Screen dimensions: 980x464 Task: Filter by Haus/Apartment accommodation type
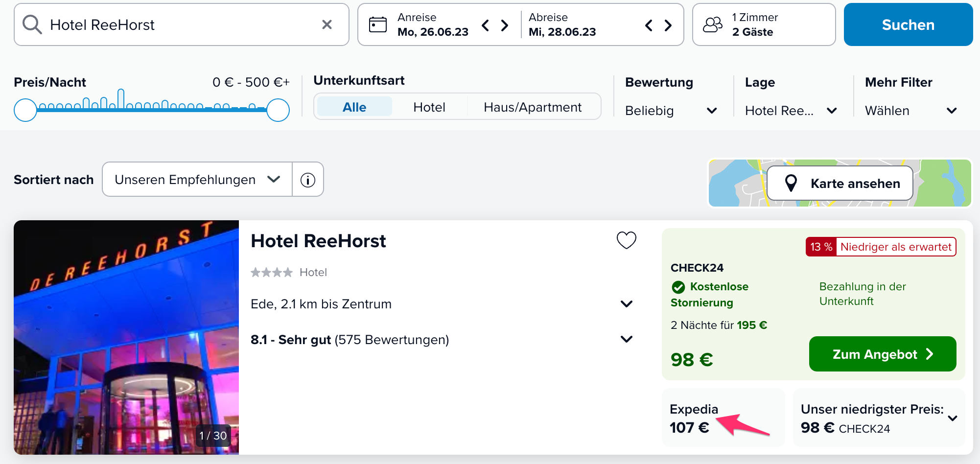click(533, 107)
